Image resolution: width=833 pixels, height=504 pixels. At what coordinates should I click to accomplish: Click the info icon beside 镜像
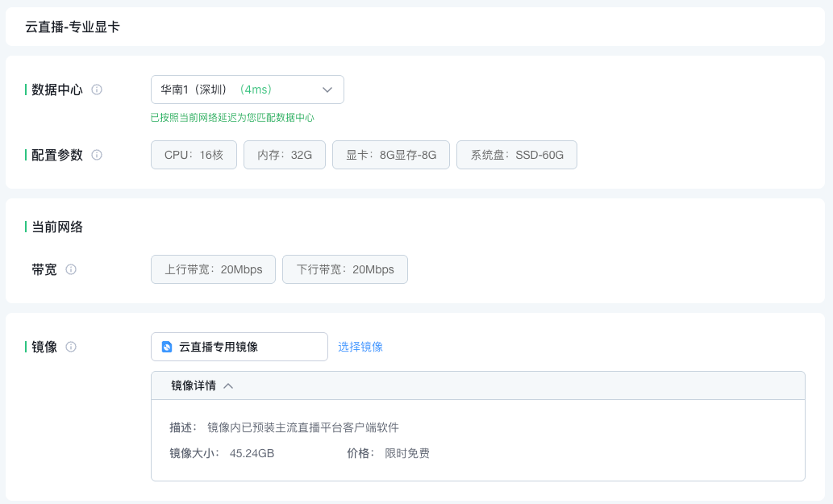71,347
